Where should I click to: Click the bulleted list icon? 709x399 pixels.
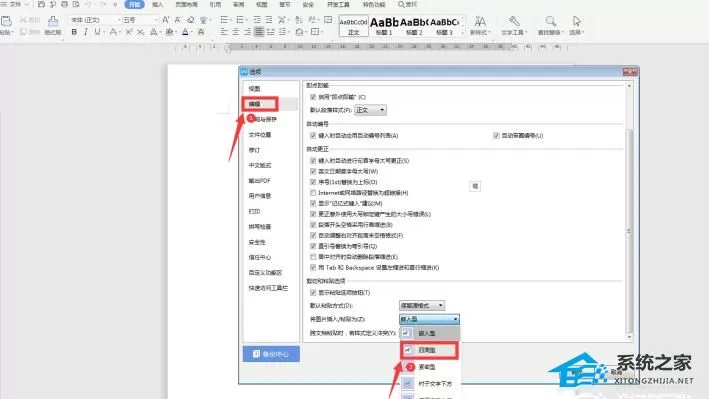coord(224,20)
